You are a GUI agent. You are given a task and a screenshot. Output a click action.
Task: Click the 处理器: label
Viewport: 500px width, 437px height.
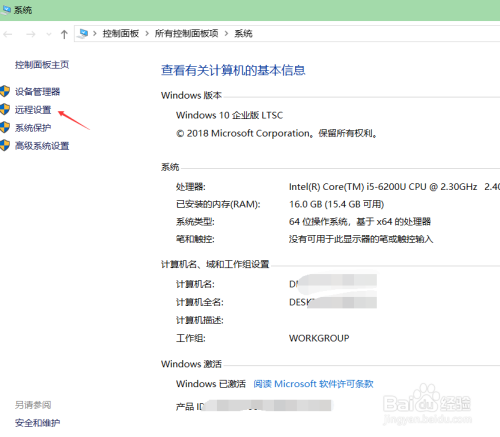[x=191, y=187]
